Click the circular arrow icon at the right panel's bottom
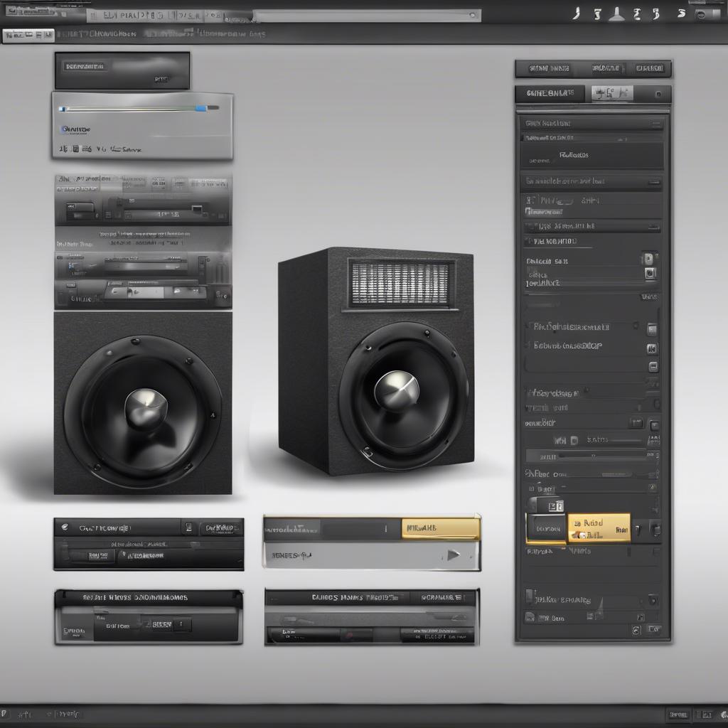728x728 pixels. (636, 630)
